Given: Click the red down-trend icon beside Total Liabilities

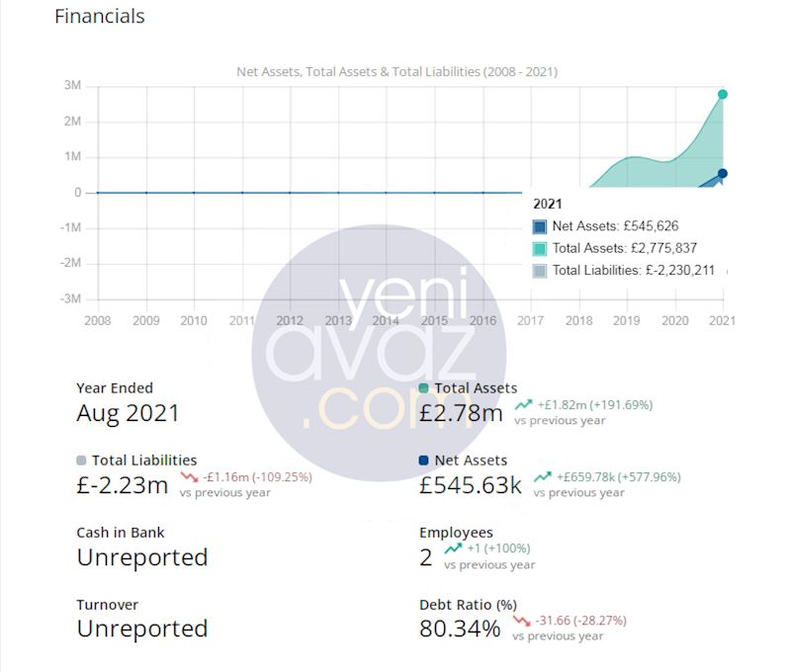Looking at the screenshot, I should point(190,476).
